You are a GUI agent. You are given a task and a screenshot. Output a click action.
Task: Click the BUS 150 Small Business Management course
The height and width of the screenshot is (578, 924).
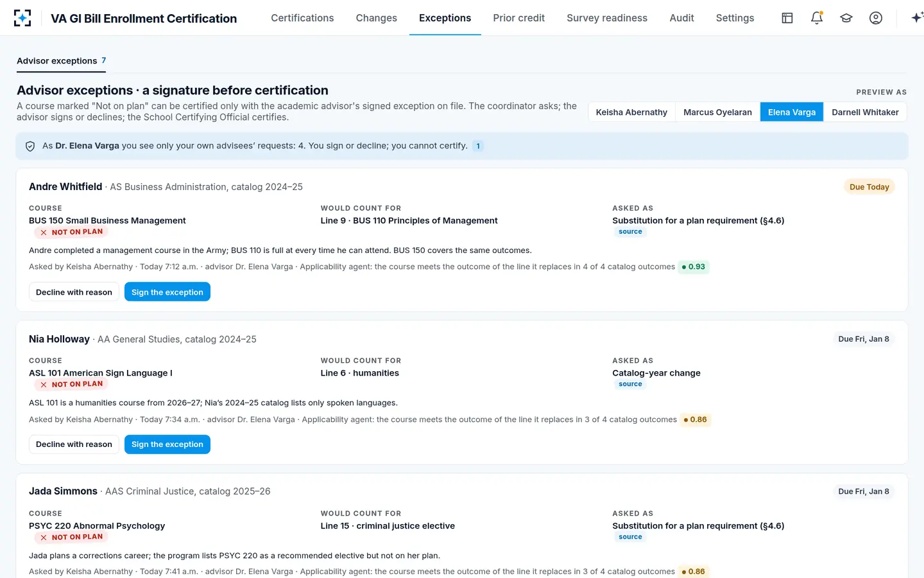107,221
